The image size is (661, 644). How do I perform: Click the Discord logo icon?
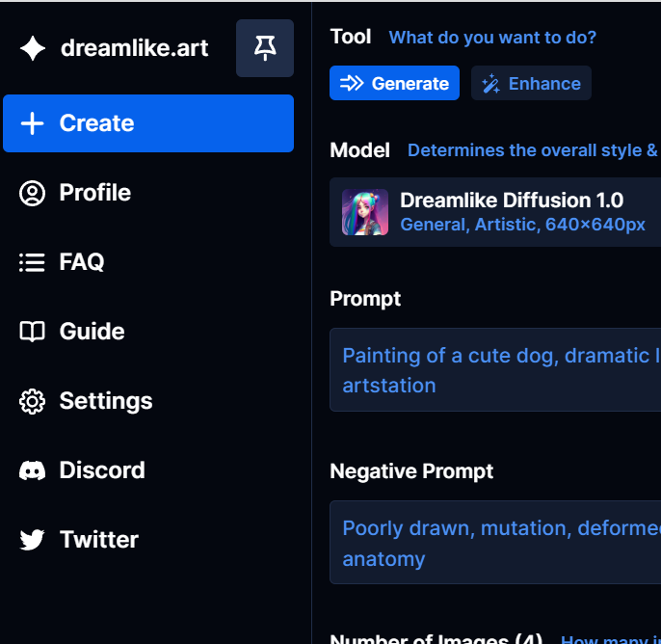pyautogui.click(x=32, y=470)
